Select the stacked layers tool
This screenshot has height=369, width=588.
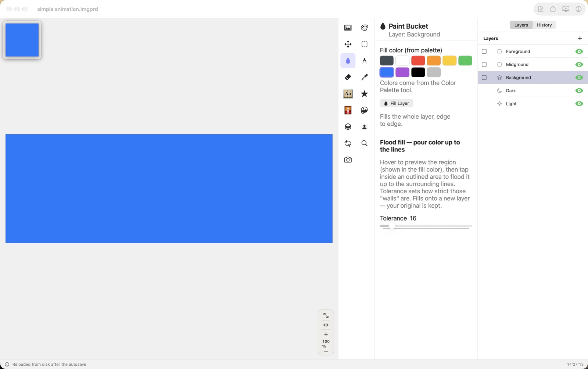click(348, 127)
